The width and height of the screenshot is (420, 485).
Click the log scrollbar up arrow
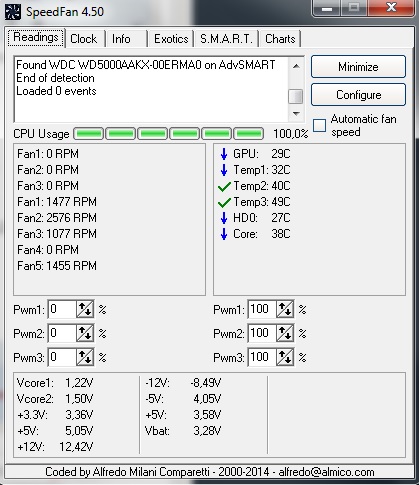pyautogui.click(x=296, y=66)
